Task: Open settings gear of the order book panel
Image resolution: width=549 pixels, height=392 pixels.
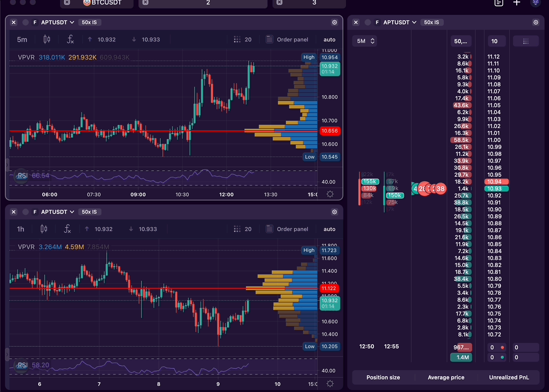Action: [536, 22]
